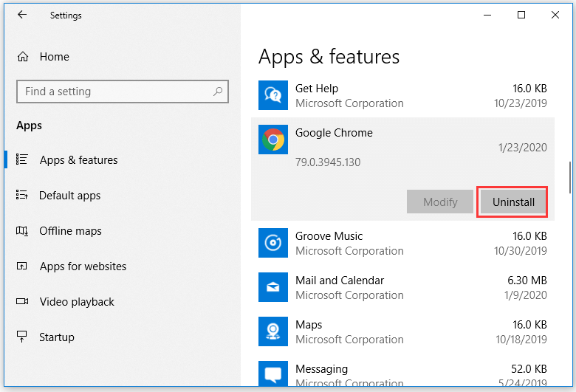This screenshot has width=576, height=392.
Task: Click the Apps & features page heading
Action: 329,57
